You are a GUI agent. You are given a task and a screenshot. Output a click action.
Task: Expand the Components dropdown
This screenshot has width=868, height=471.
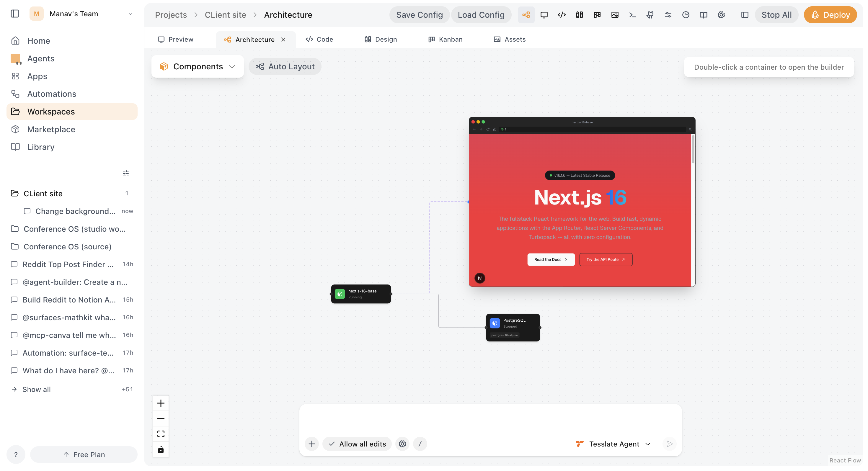click(198, 66)
